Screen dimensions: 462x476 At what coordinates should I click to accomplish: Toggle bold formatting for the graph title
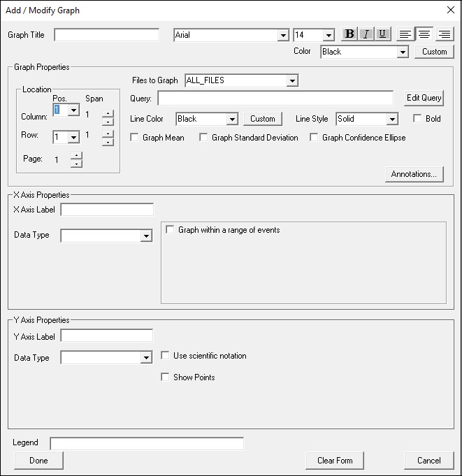[x=349, y=34]
